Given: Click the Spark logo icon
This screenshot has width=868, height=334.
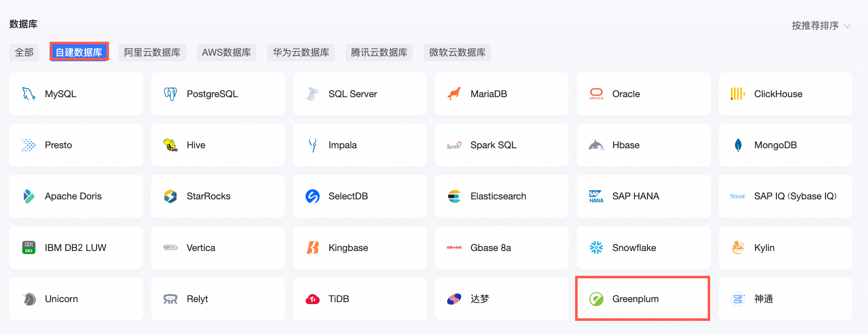Looking at the screenshot, I should click(x=454, y=145).
